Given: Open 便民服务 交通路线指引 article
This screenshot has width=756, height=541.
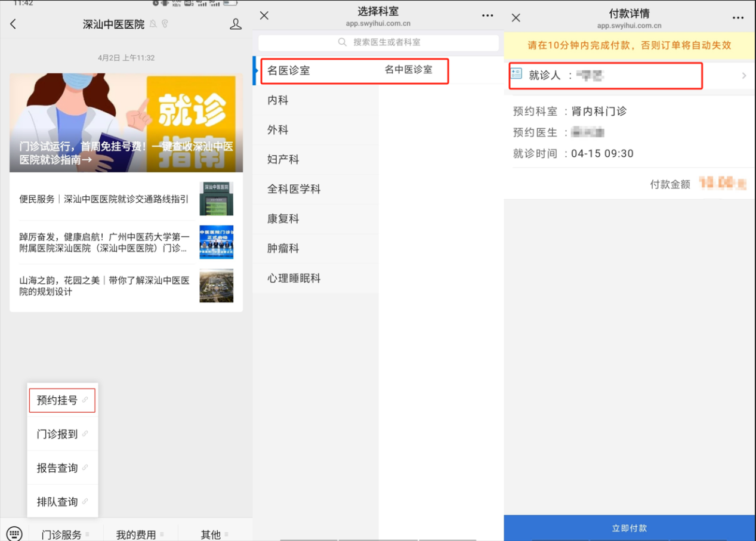Looking at the screenshot, I should point(126,199).
